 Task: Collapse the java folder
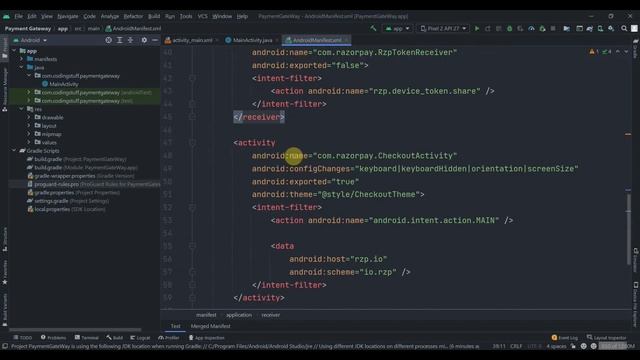coord(22,67)
